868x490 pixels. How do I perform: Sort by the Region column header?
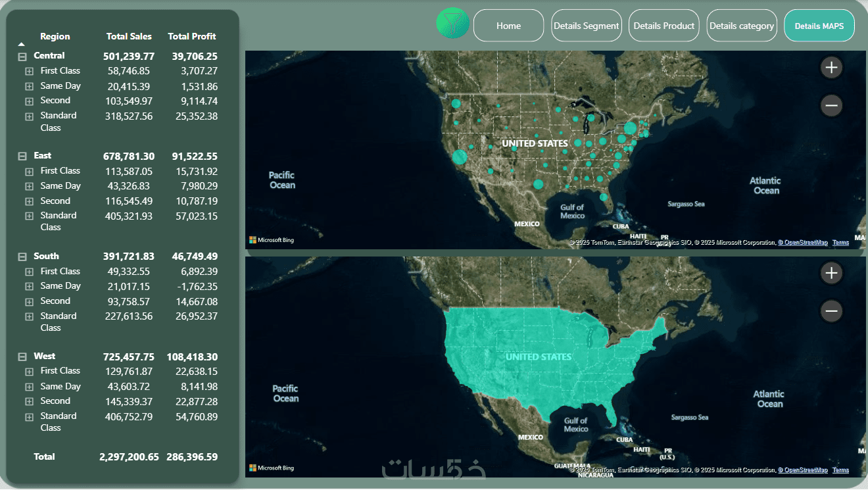[55, 37]
